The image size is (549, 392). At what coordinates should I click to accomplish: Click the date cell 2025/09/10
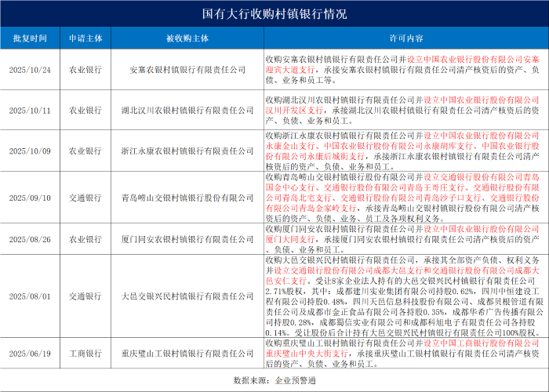(30, 198)
